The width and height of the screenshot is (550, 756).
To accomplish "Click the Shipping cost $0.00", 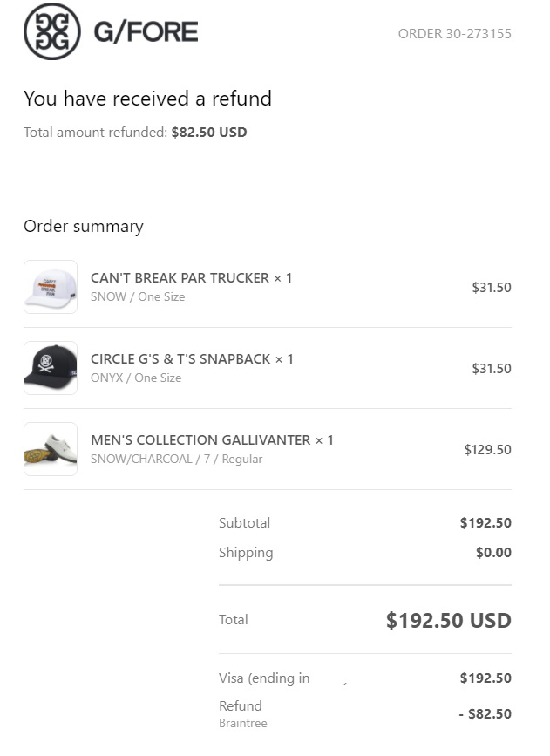I will (493, 553).
